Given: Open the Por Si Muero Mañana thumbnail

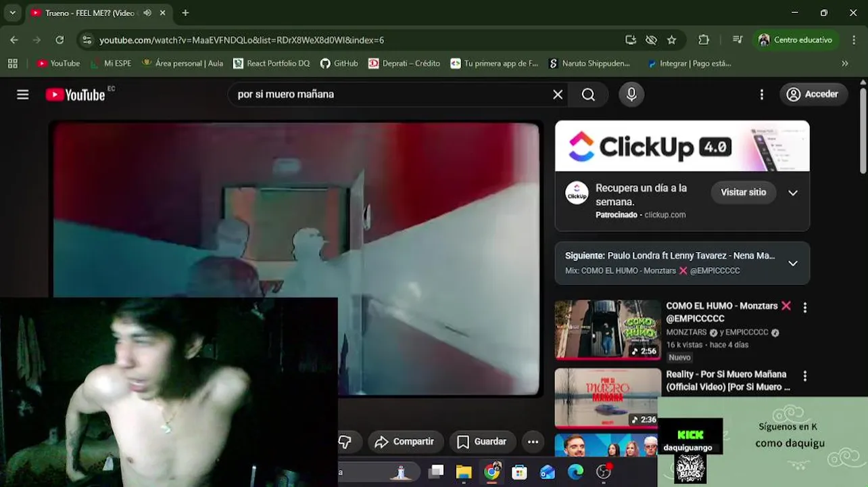Looking at the screenshot, I should click(608, 398).
